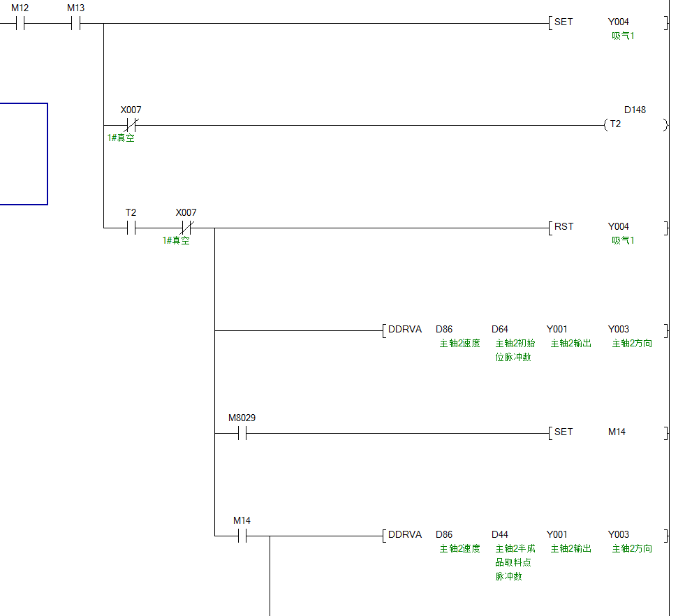Select the Y004 operand of the RST instruction

(x=618, y=227)
